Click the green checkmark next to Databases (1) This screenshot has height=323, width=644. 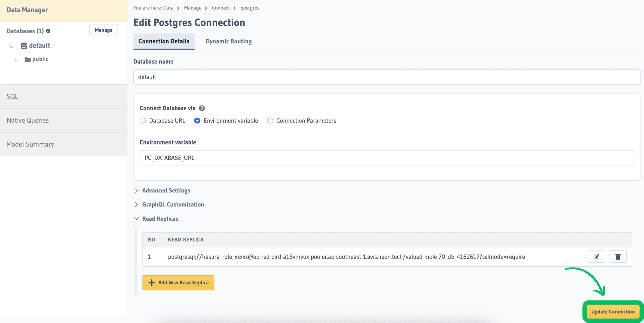tap(48, 31)
